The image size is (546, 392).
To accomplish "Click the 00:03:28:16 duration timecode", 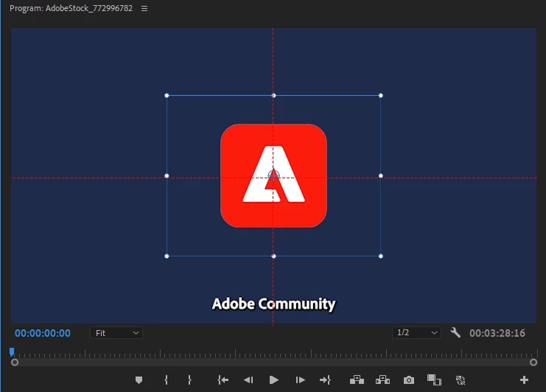I will coord(497,333).
